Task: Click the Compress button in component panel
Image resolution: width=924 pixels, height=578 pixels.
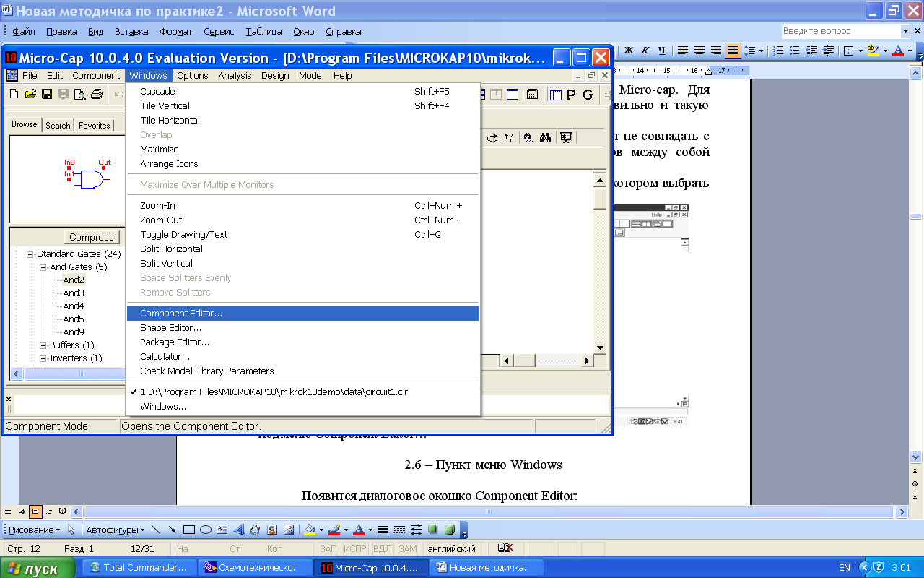Action: (x=91, y=237)
